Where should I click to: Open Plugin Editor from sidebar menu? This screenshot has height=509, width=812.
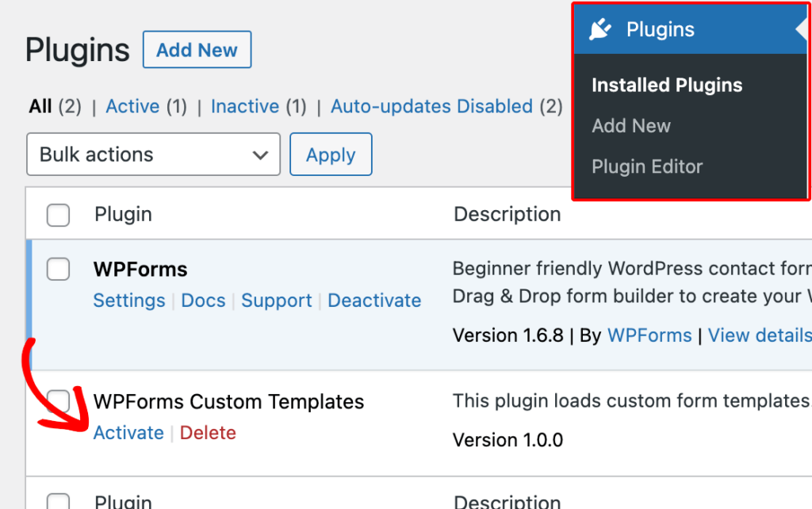pyautogui.click(x=647, y=166)
